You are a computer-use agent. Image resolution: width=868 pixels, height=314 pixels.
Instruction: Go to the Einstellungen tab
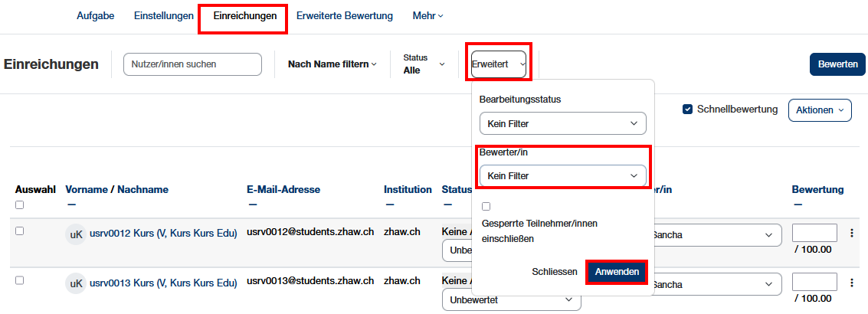pos(163,15)
